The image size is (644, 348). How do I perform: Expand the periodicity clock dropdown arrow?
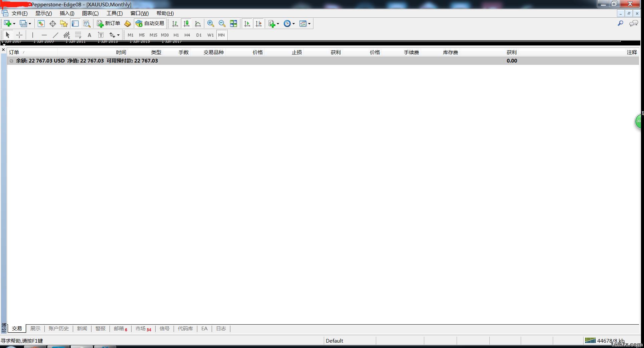click(294, 24)
